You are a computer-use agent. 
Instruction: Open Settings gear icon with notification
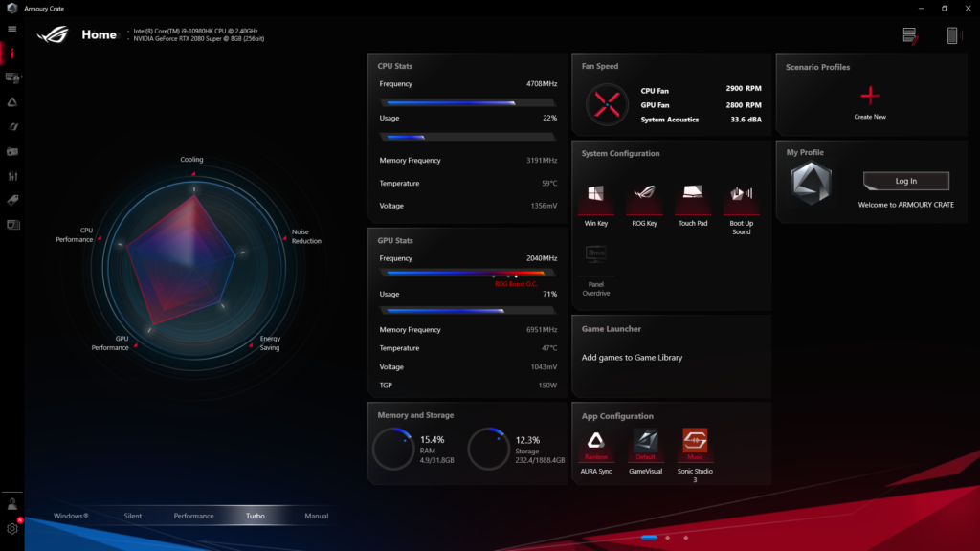click(x=11, y=528)
